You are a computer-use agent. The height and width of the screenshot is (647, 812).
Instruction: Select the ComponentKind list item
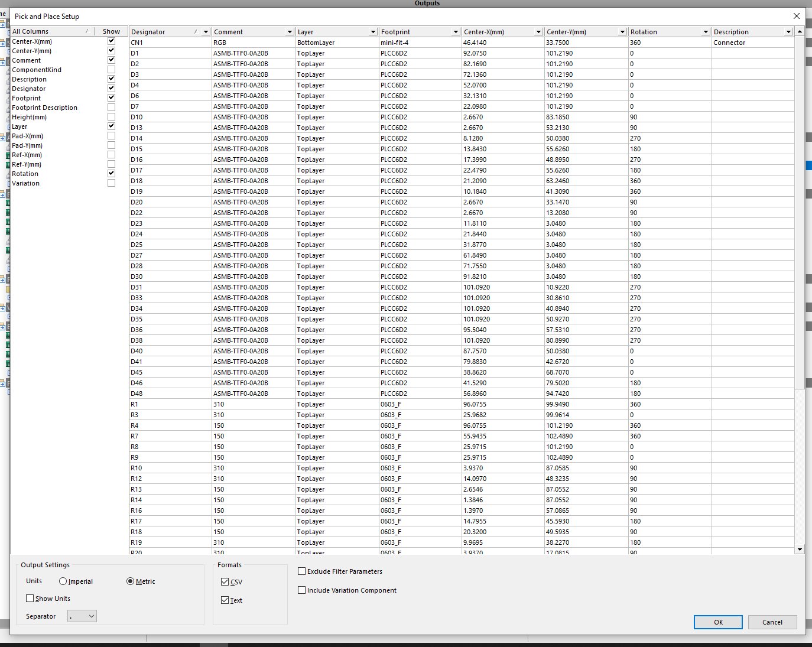pos(37,70)
